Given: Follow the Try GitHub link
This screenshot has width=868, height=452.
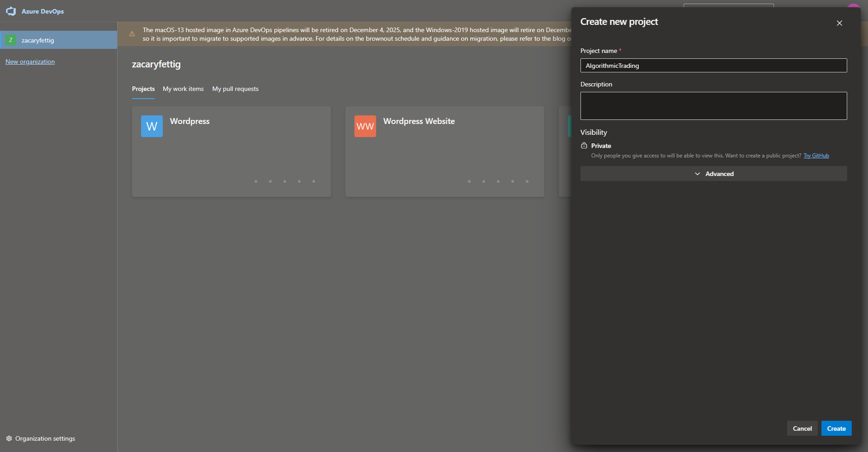Looking at the screenshot, I should [816, 156].
